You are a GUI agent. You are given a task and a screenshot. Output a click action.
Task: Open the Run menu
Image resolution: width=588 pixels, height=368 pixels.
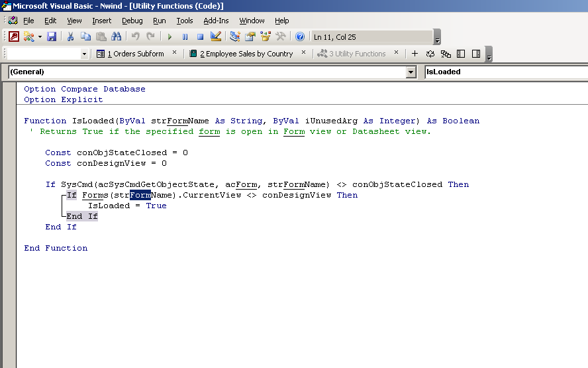(x=160, y=21)
